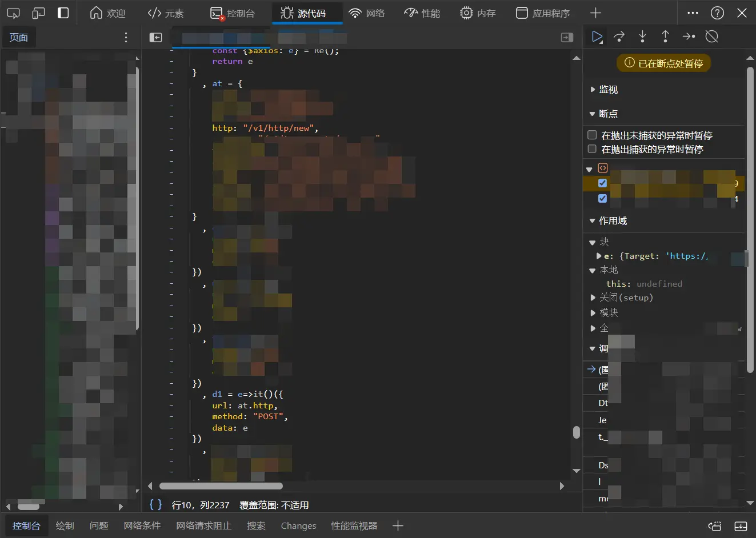This screenshot has width=756, height=538.
Task: Uncheck the second breakpoint checkbox
Action: [602, 198]
